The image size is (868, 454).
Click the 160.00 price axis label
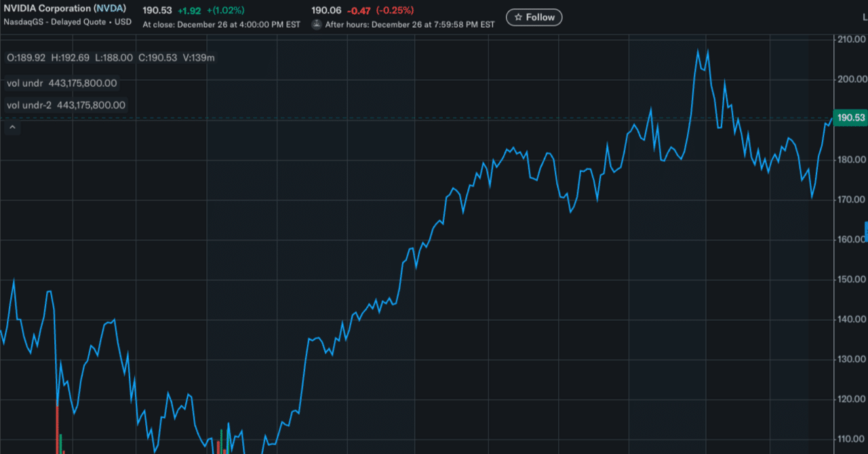pos(852,239)
